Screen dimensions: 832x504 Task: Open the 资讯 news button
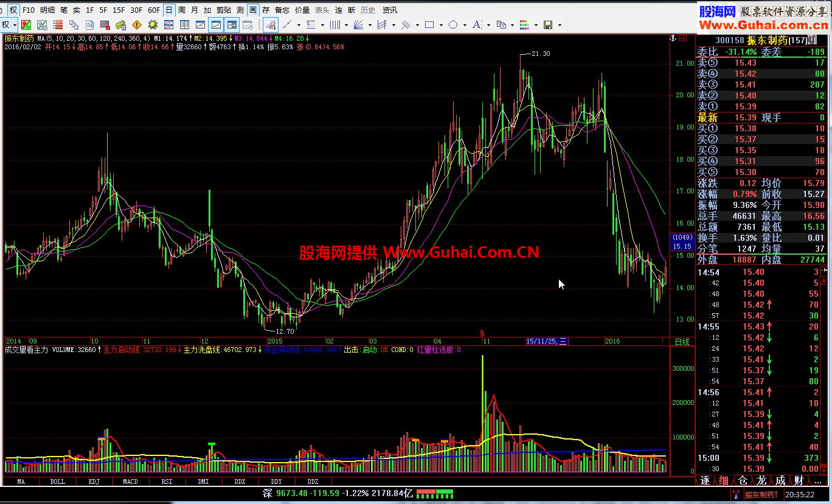(x=390, y=10)
